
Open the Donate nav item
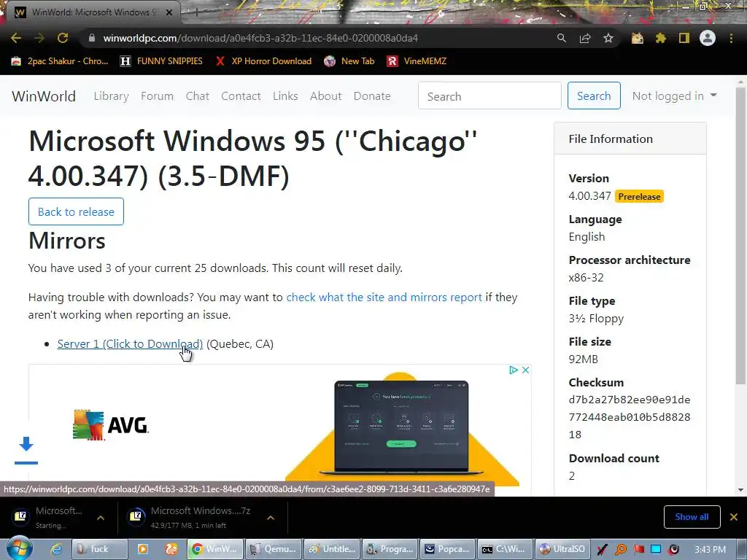[372, 96]
